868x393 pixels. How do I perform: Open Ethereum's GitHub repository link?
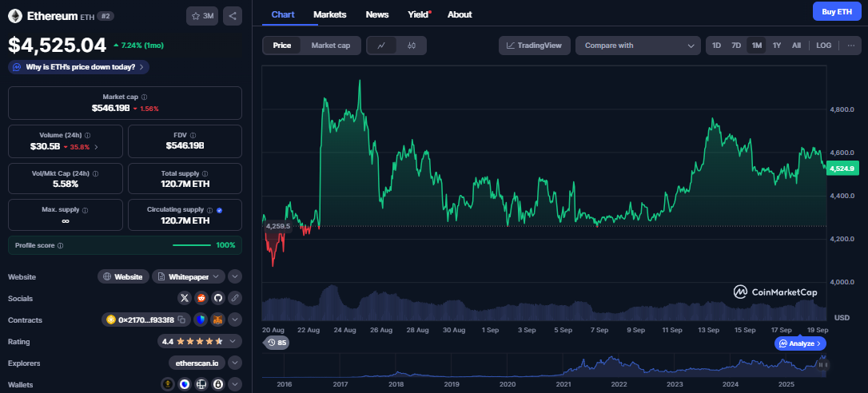(218, 299)
